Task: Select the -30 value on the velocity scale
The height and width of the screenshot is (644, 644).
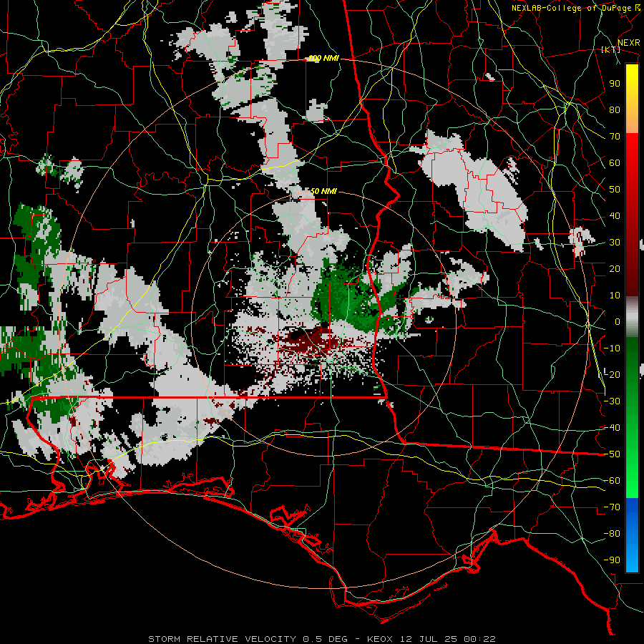Action: click(612, 401)
